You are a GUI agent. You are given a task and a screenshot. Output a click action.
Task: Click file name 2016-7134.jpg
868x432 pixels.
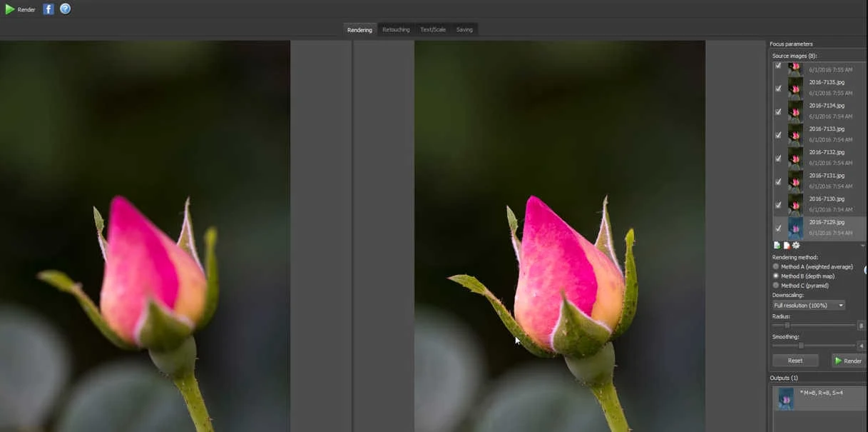pos(827,106)
